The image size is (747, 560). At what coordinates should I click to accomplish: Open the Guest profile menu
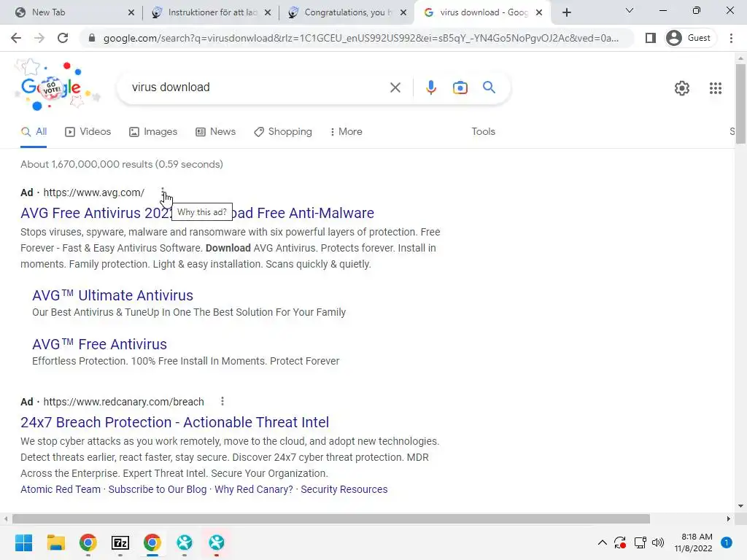690,38
